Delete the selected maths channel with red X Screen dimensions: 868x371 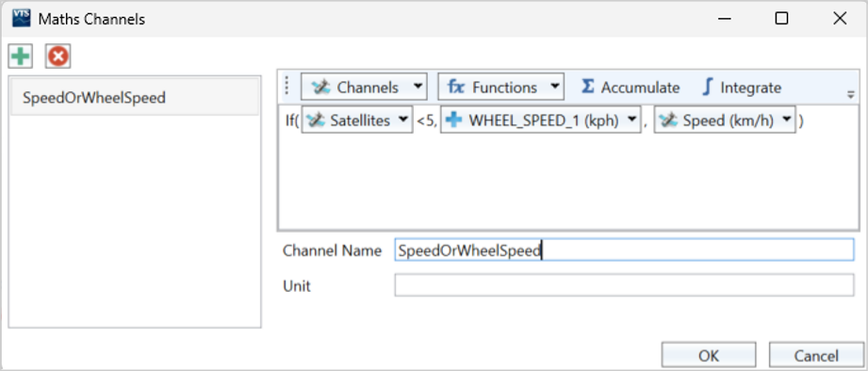58,56
